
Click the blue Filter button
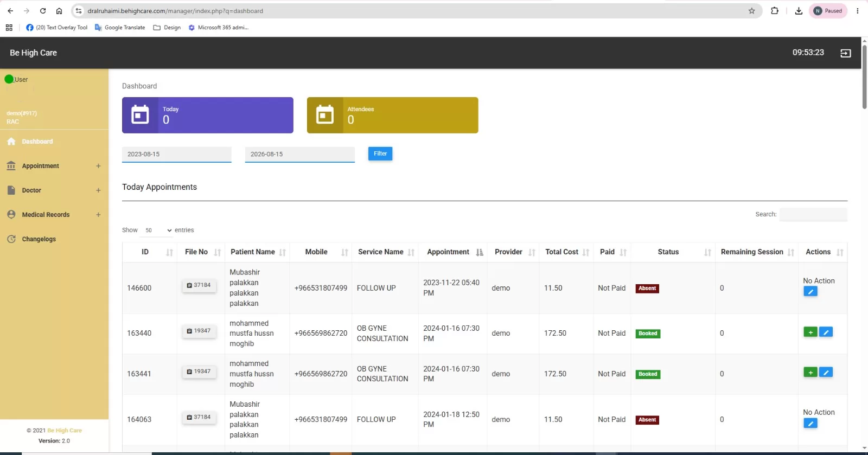(380, 154)
